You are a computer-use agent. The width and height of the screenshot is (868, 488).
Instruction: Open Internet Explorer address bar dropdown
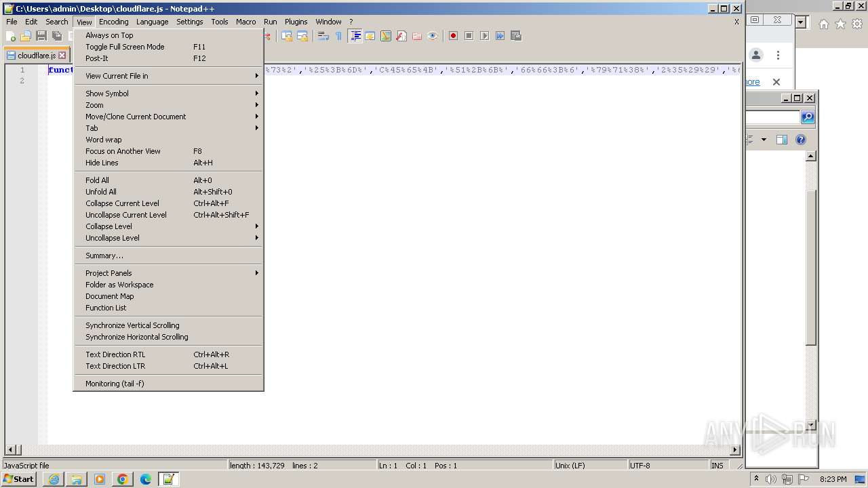(801, 22)
